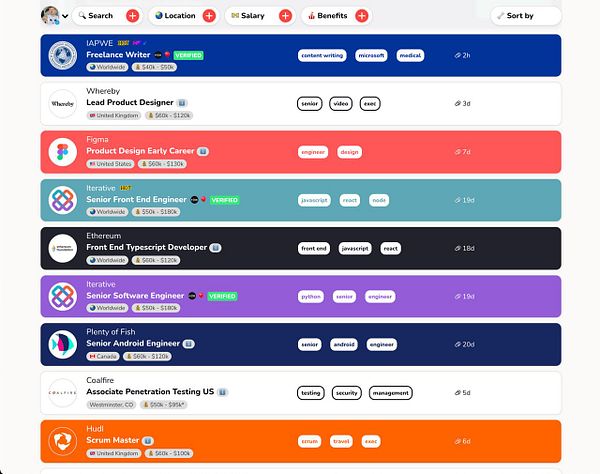Select the exec tag on Whereby row

[370, 104]
